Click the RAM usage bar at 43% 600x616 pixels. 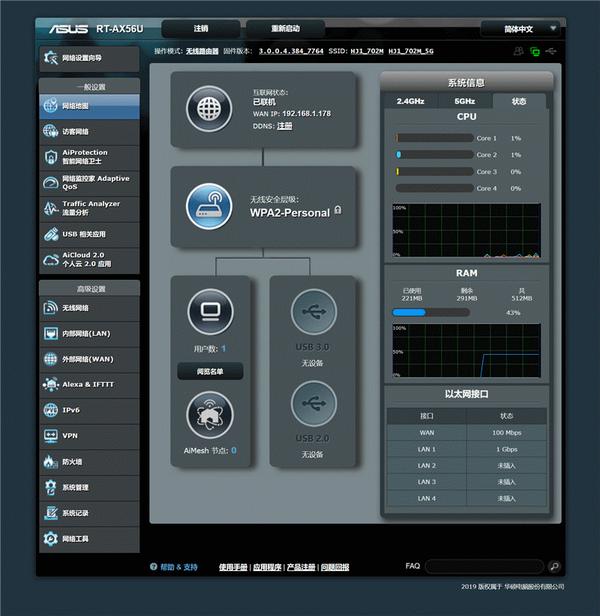431,312
